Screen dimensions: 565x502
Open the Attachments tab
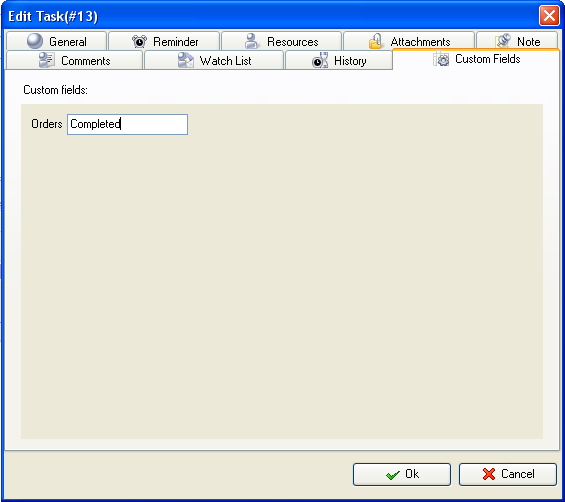409,41
